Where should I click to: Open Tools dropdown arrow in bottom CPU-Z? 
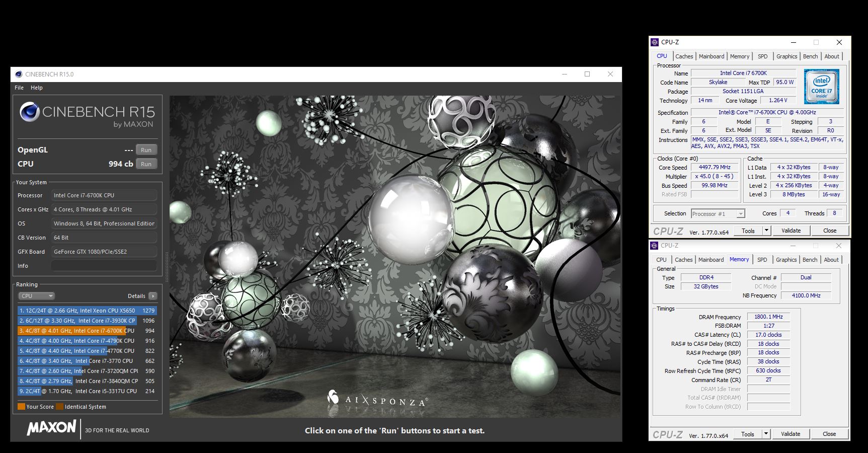click(766, 434)
